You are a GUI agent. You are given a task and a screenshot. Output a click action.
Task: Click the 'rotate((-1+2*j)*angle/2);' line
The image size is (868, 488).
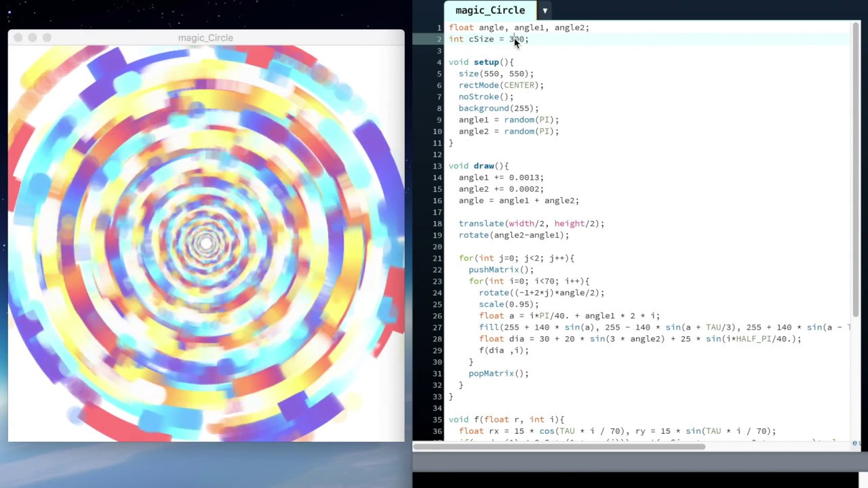coord(541,293)
